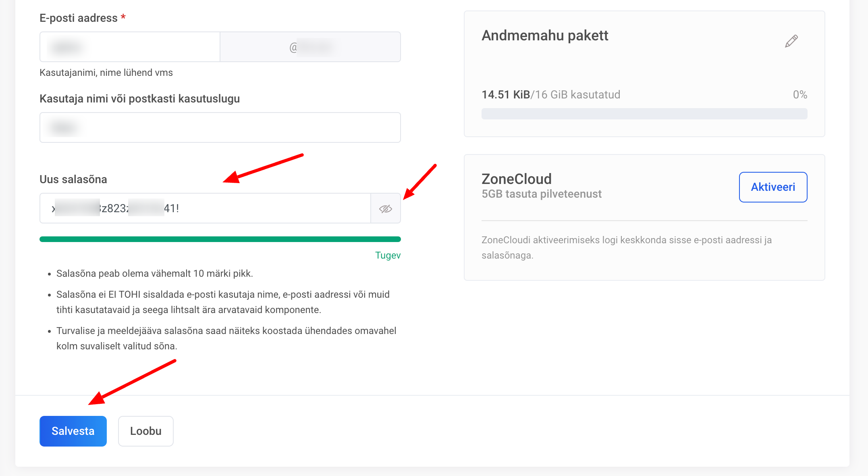The width and height of the screenshot is (868, 476).
Task: Click the email domain field with @ sign
Action: 310,47
